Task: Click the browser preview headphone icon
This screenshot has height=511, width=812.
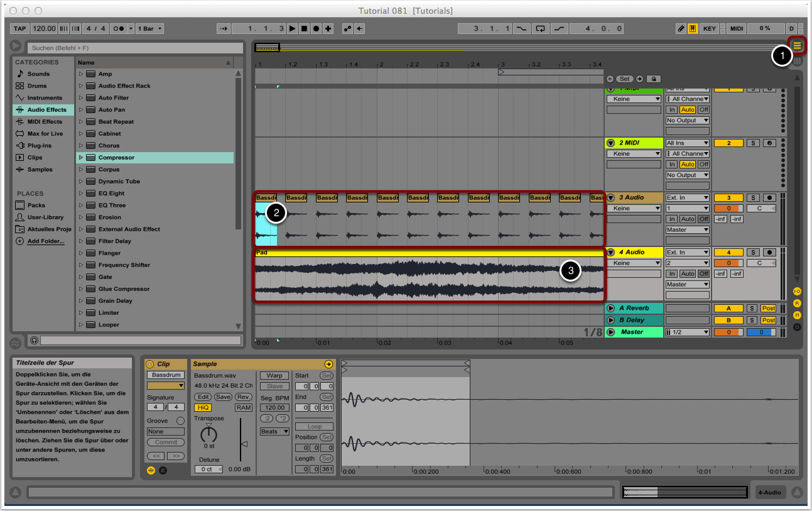Action: pos(35,340)
